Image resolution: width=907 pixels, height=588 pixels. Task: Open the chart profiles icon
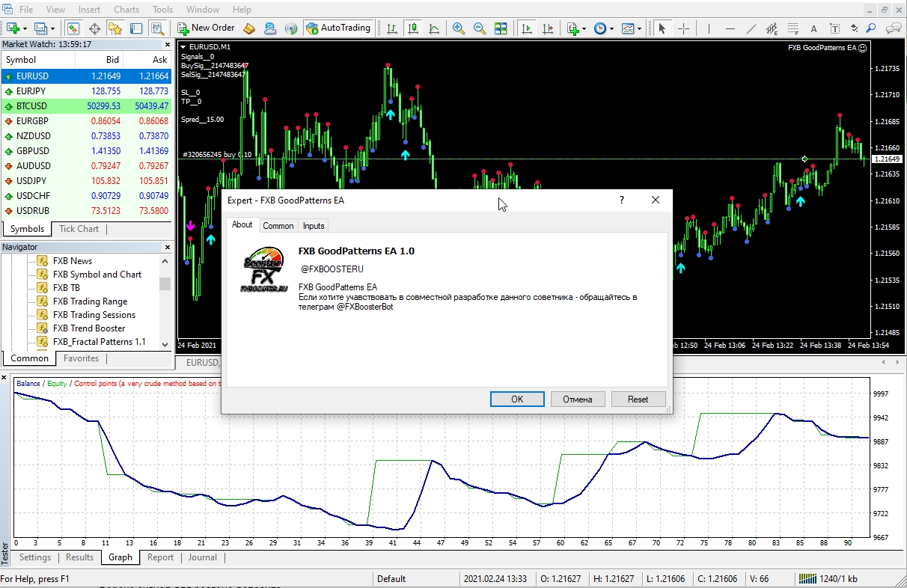coord(40,28)
